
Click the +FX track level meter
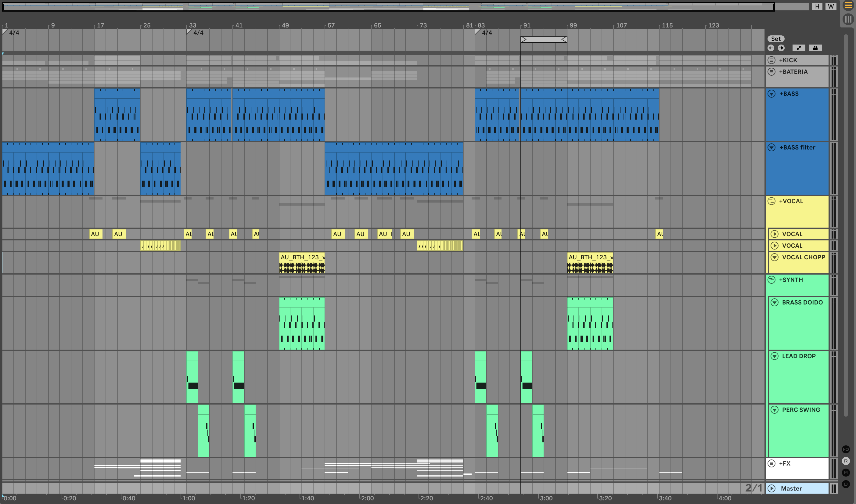[834, 468]
